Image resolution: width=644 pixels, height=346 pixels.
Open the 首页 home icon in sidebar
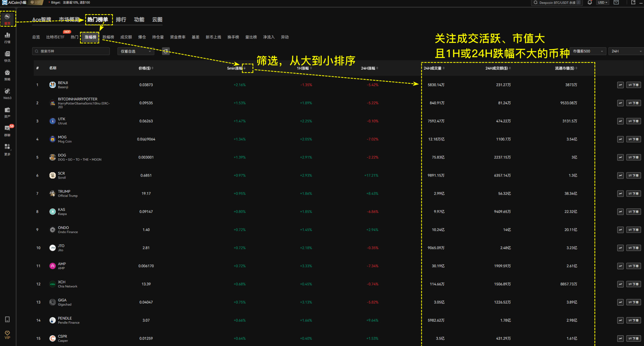(x=7, y=19)
